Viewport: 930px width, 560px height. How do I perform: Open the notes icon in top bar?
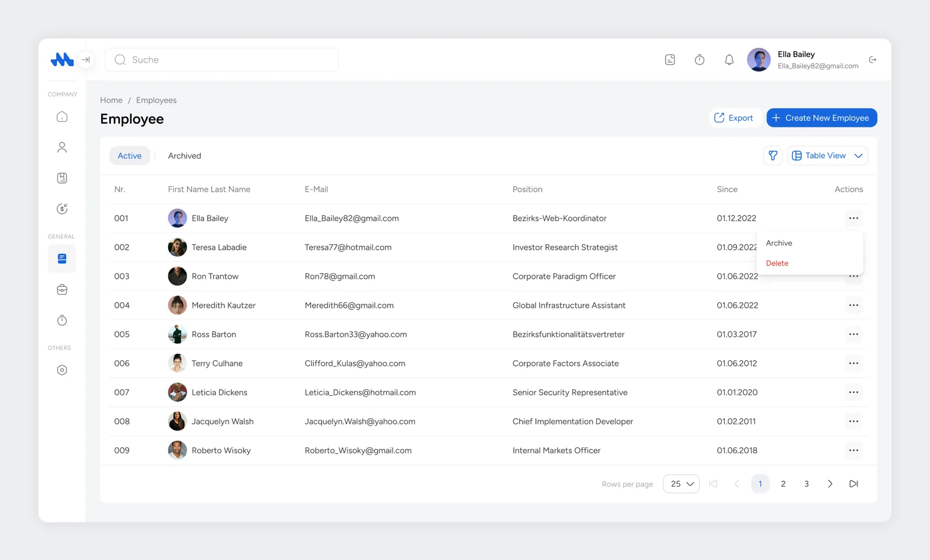[670, 60]
